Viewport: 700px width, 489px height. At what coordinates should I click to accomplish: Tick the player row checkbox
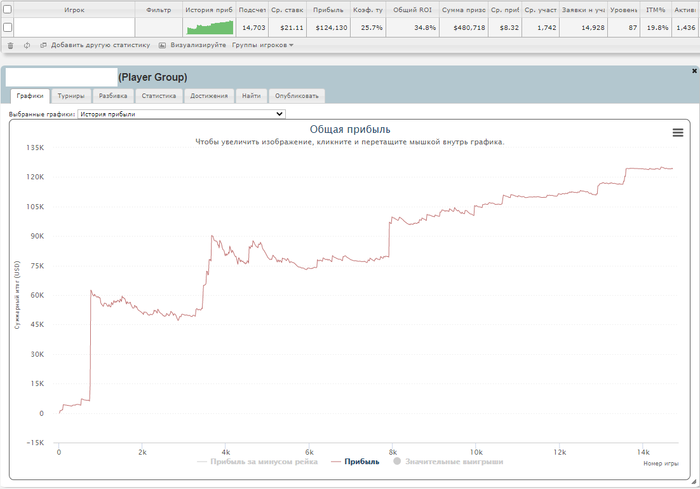click(8, 28)
